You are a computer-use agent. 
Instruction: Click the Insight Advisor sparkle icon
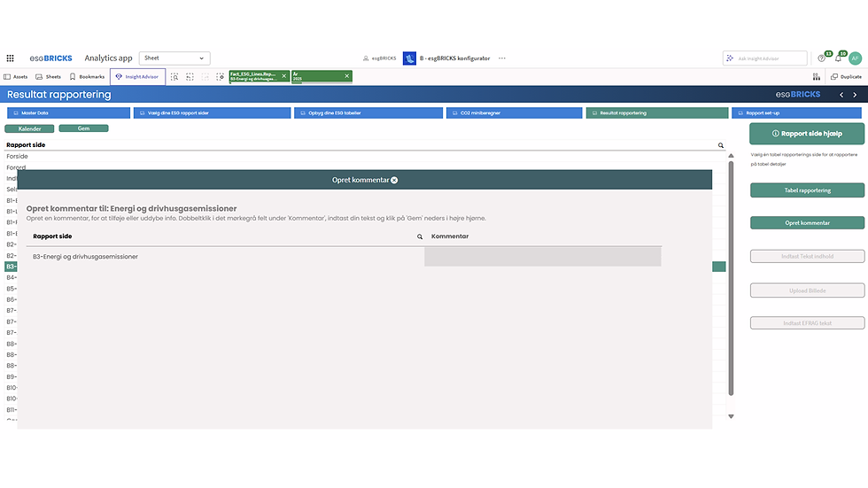click(730, 58)
